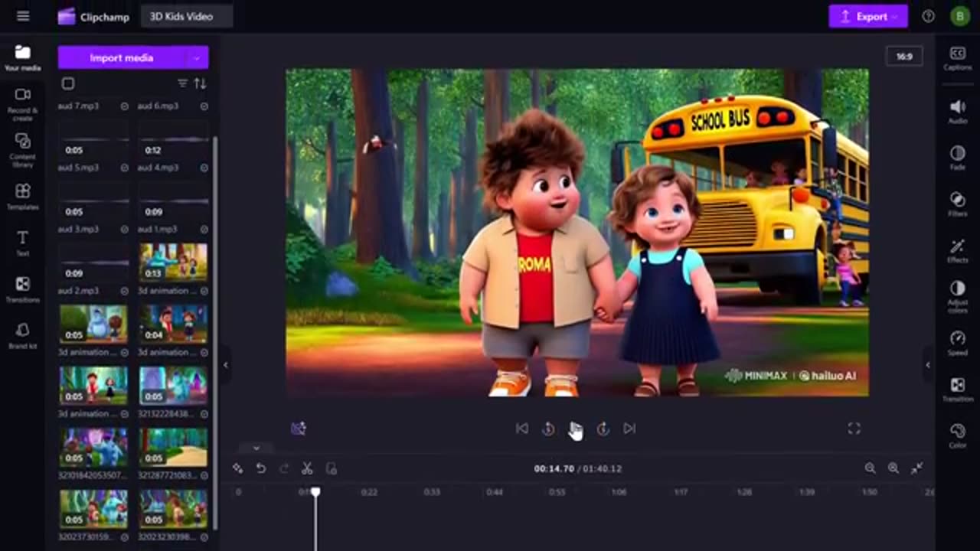Viewport: 980px width, 551px height.
Task: Switch to Your media tab
Action: pos(22,58)
